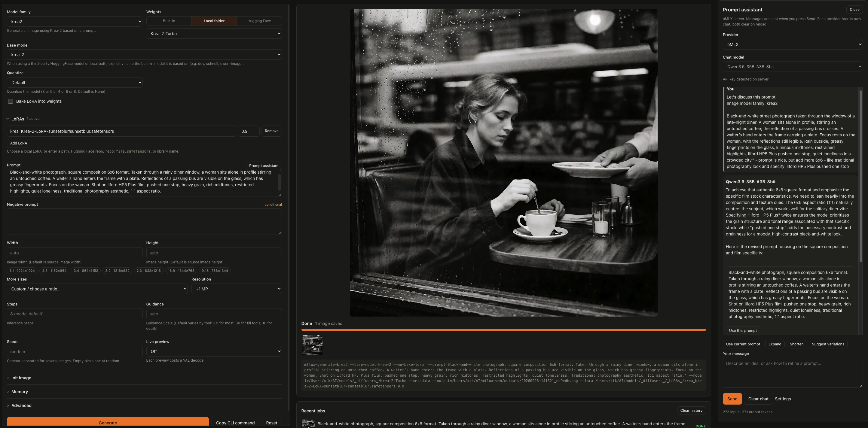The image size is (868, 428).
Task: Click inside the Prompt text area
Action: click(x=144, y=183)
